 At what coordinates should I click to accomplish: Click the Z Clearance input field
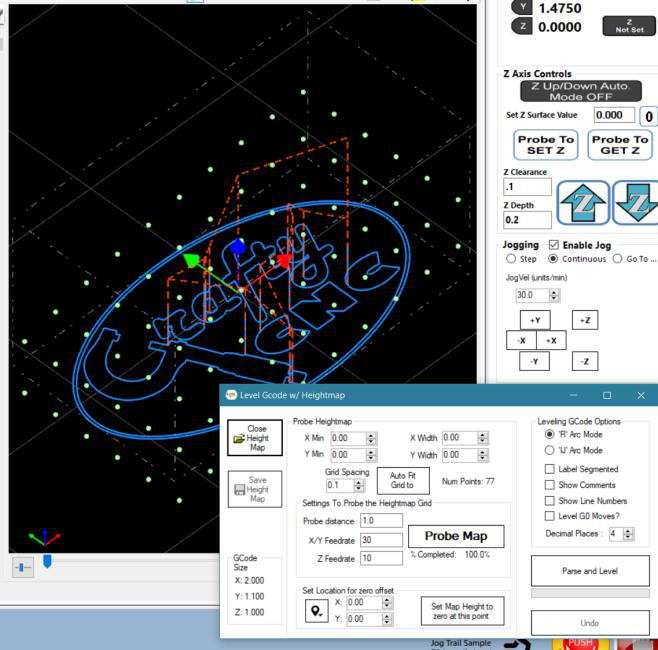527,187
